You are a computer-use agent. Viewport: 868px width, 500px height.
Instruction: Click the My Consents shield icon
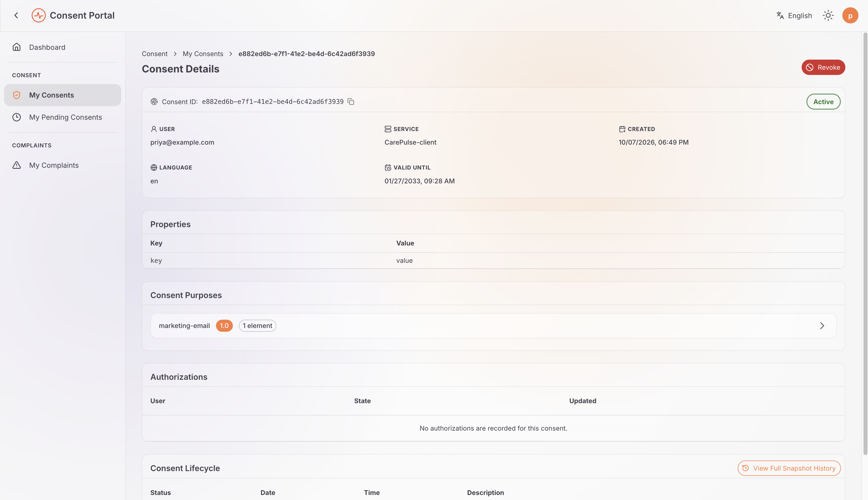pos(17,95)
